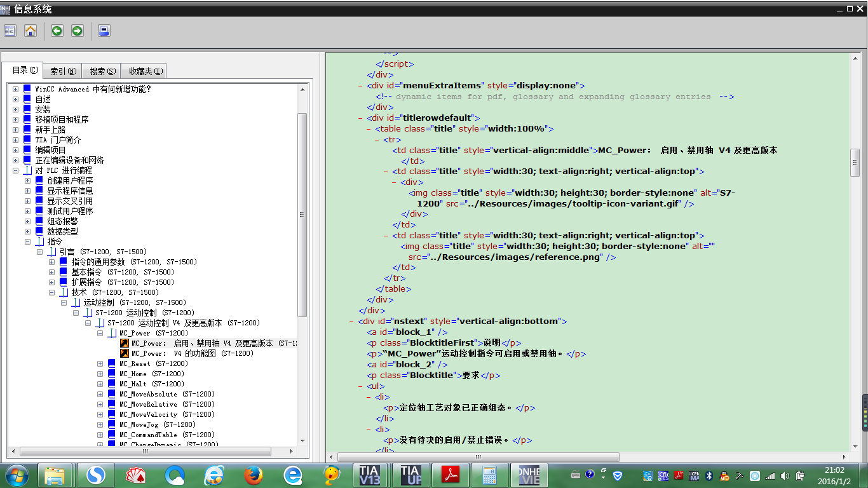
Task: Collapse the 对 PLC 进行编程 tree node
Action: tap(16, 170)
